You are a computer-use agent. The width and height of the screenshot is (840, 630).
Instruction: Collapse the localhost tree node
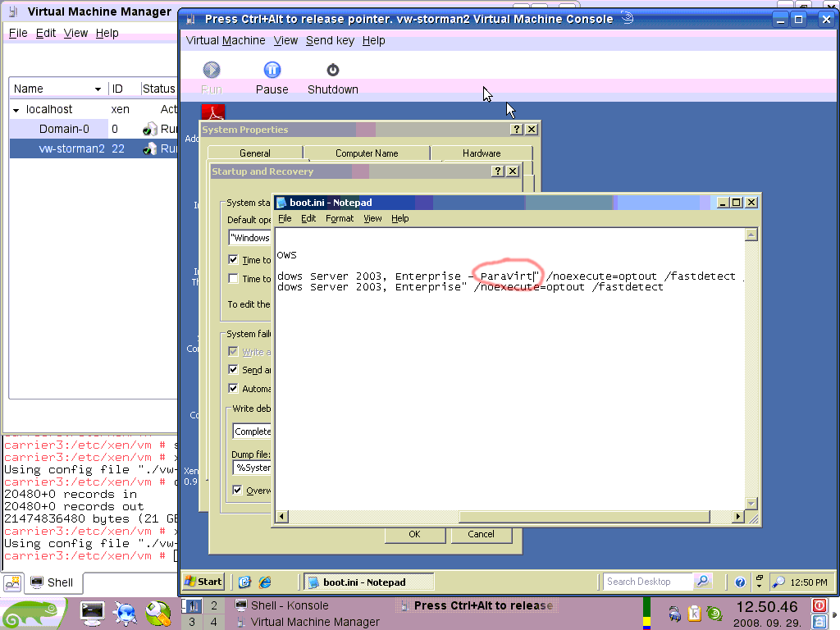pos(16,110)
